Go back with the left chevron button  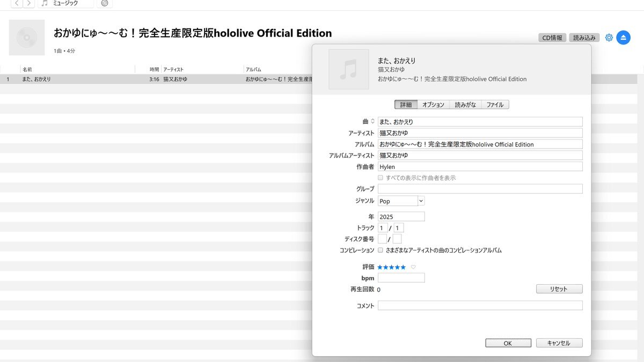17,3
